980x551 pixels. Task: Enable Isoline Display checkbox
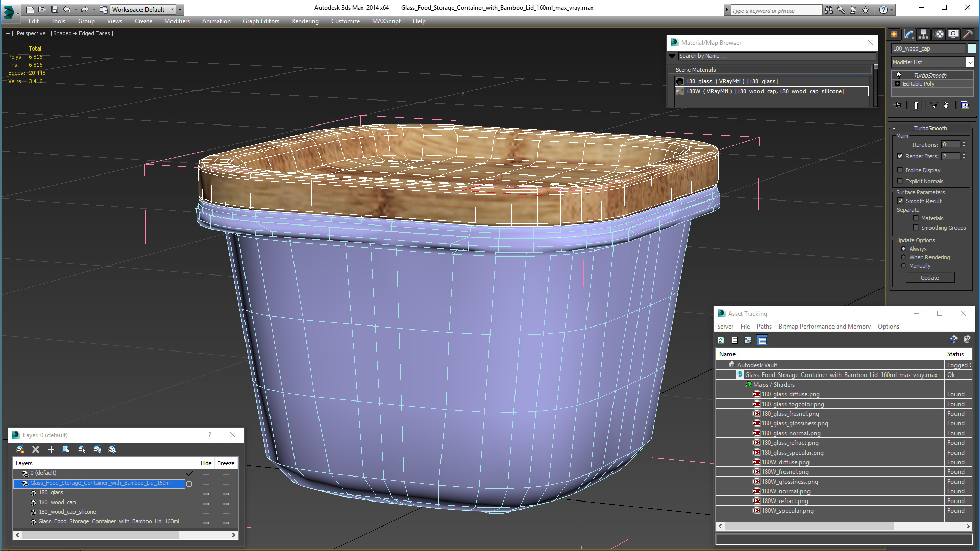coord(900,170)
